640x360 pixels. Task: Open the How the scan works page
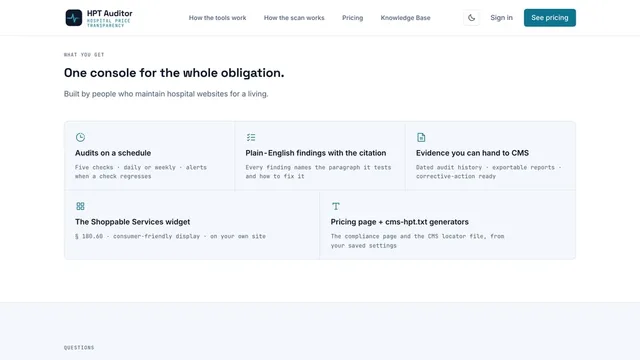(x=294, y=18)
